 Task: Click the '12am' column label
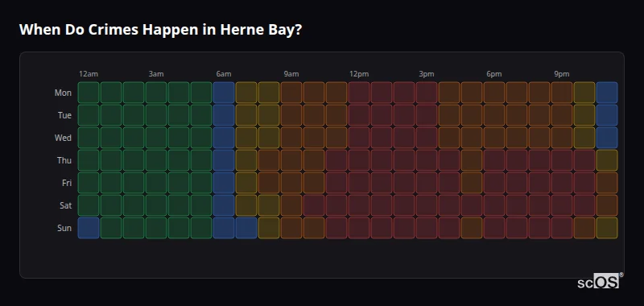click(89, 74)
